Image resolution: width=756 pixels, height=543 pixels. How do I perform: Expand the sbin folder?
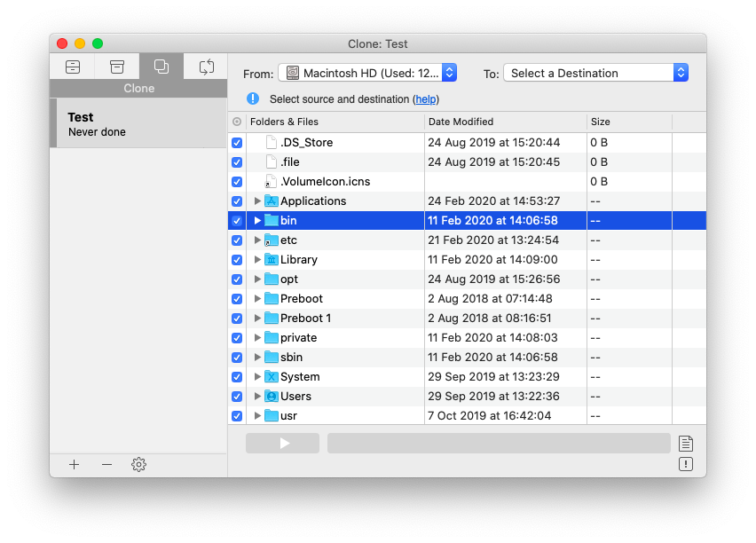[257, 358]
